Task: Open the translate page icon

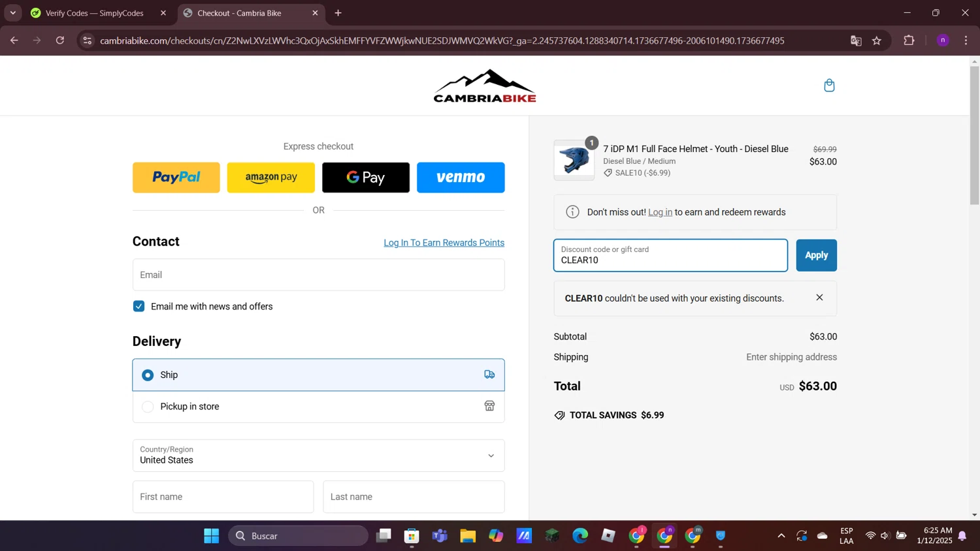Action: pos(856,40)
